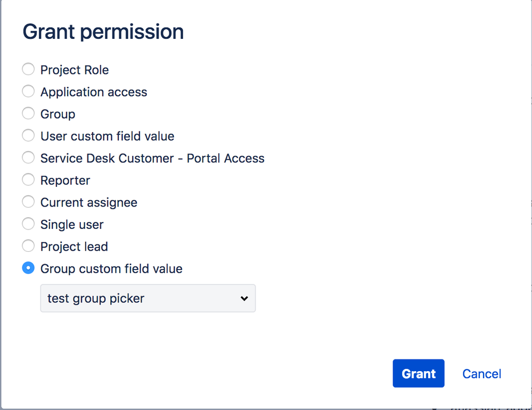Pick the User custom field value radio button

pyautogui.click(x=28, y=136)
